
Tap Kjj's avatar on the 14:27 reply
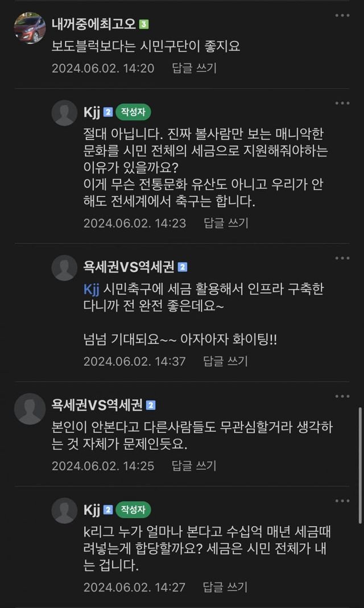64,511
